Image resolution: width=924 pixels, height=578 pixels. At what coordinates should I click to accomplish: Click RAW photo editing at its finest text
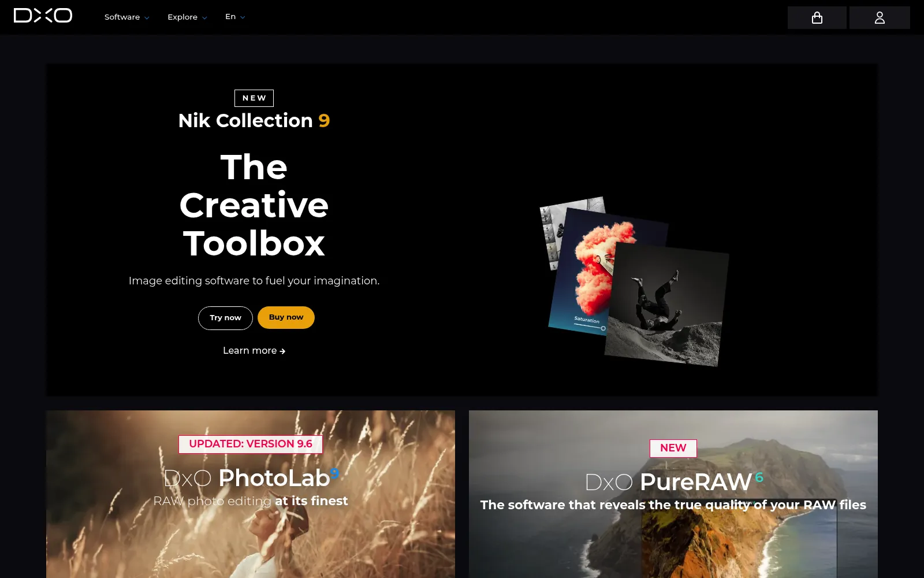tap(251, 501)
